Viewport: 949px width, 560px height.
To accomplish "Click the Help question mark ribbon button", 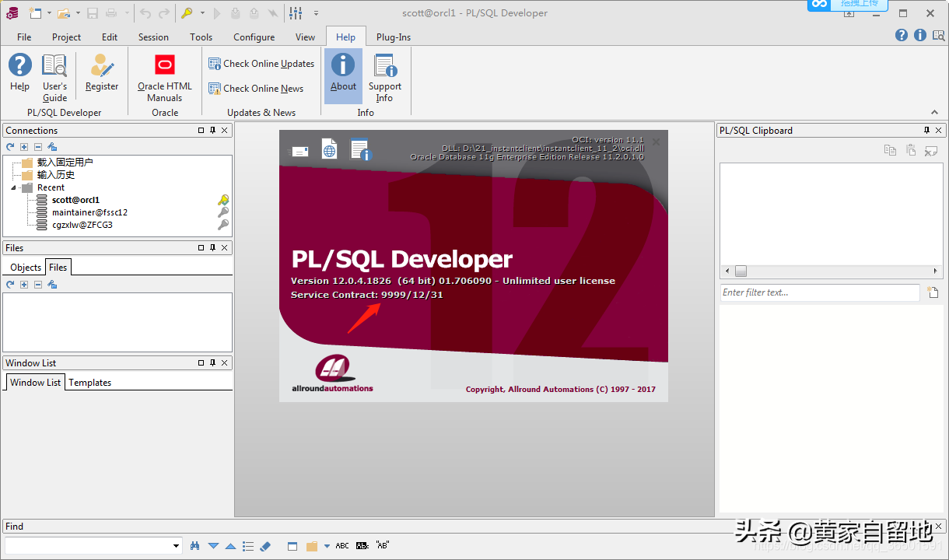I will tap(19, 72).
